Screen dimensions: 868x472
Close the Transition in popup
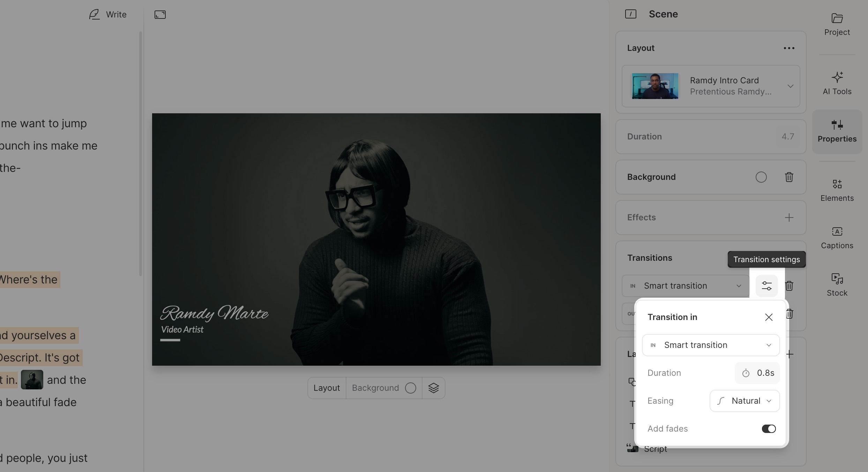click(769, 317)
